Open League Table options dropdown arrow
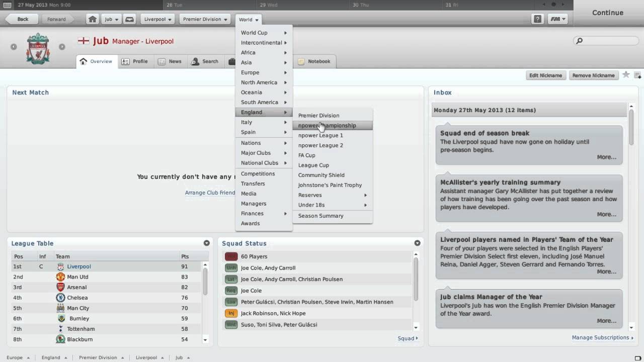Screen dimensions: 644x362 coord(206,243)
